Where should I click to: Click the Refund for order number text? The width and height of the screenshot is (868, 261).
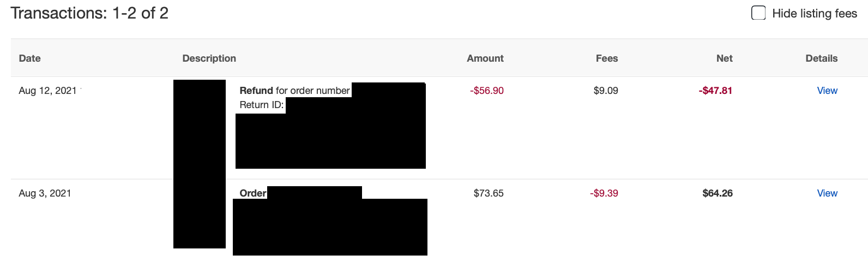point(294,91)
